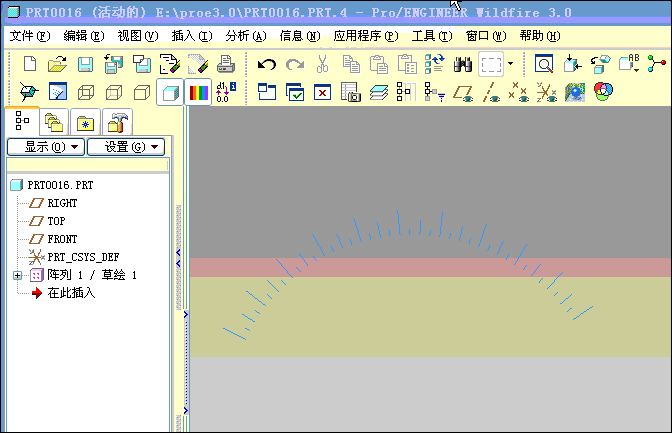Undo the last action
The height and width of the screenshot is (433, 672).
point(267,65)
